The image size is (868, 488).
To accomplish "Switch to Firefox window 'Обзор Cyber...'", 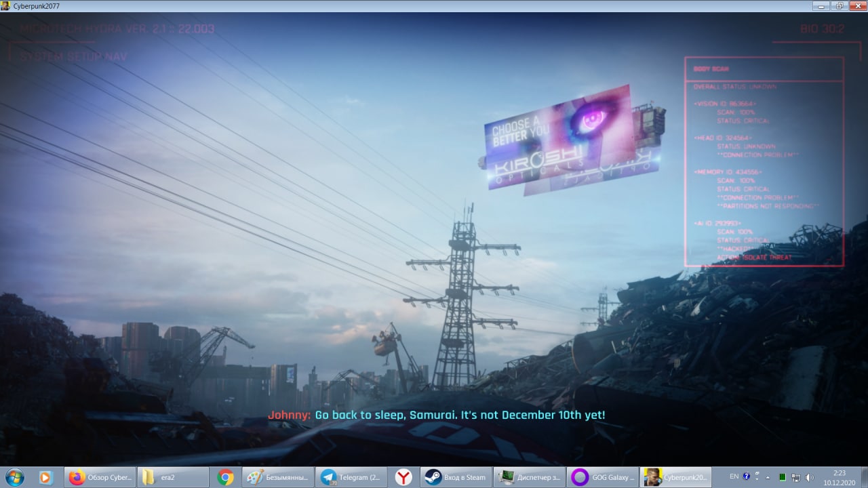I will 101,477.
